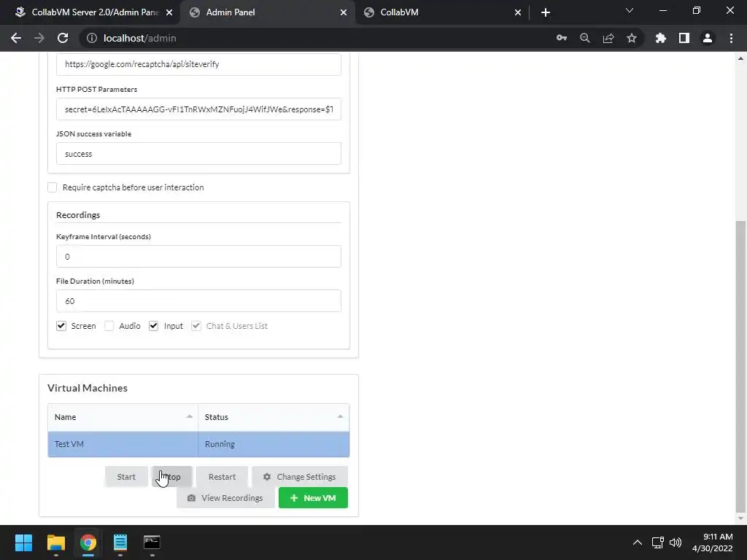
Task: Open Change Settings for the VM
Action: pos(300,477)
